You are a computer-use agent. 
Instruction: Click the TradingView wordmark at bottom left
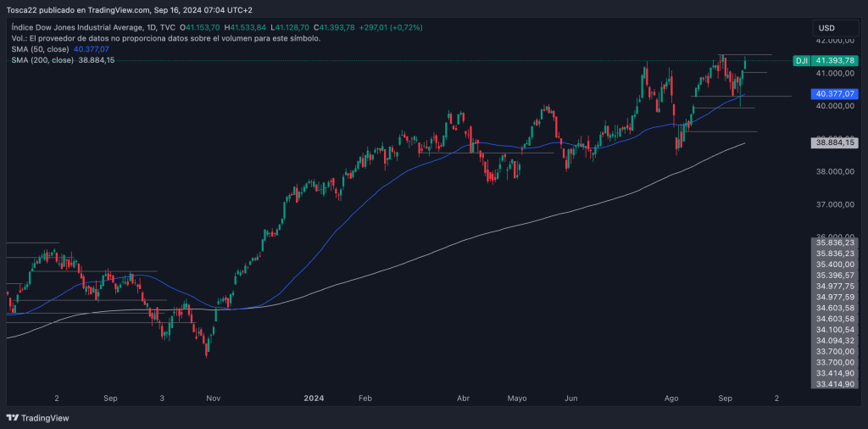tap(44, 418)
